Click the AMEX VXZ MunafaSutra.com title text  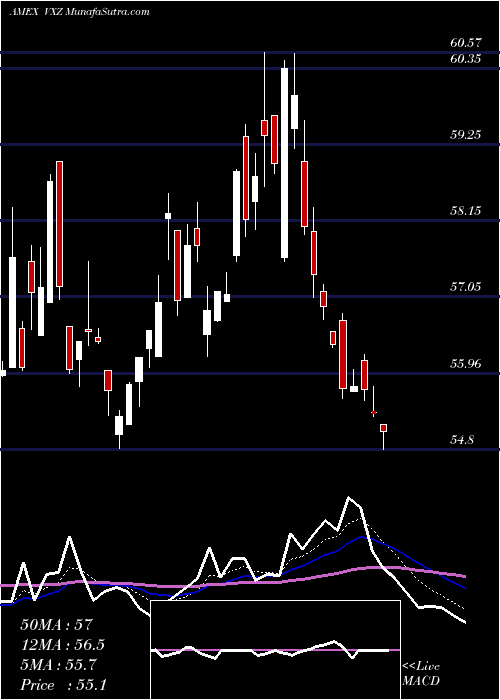pyautogui.click(x=79, y=12)
